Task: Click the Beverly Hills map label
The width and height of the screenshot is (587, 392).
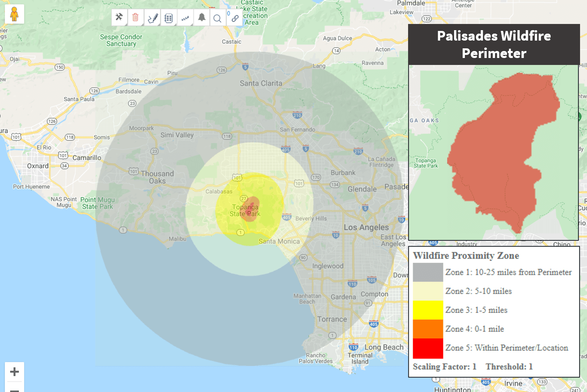Action: (x=311, y=218)
